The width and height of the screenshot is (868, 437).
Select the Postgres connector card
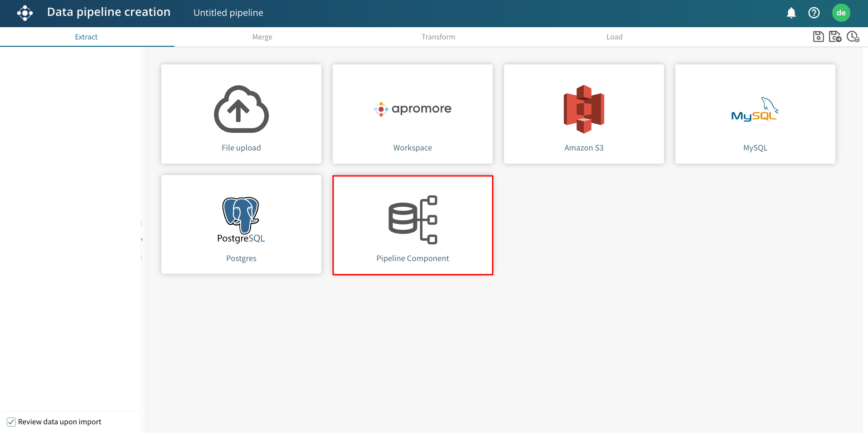click(x=241, y=225)
